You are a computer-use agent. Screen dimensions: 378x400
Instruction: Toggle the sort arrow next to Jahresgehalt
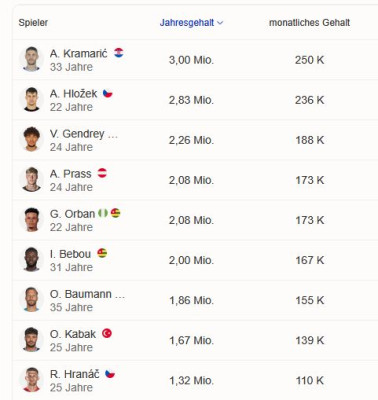tap(220, 23)
